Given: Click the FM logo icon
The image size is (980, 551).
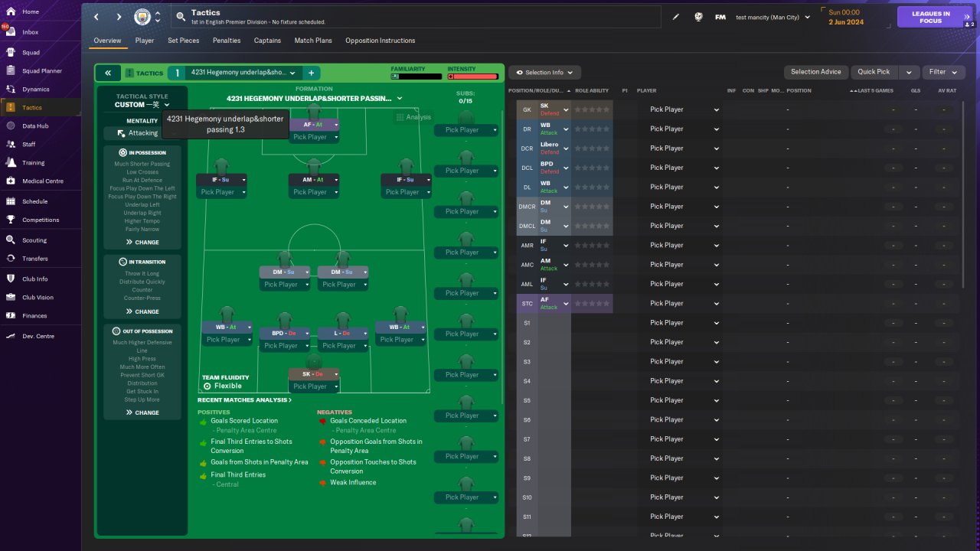Looking at the screenshot, I should pos(720,16).
